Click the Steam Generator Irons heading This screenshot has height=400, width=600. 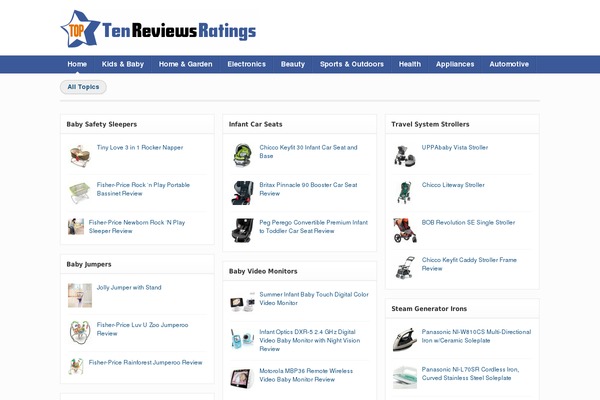click(429, 309)
